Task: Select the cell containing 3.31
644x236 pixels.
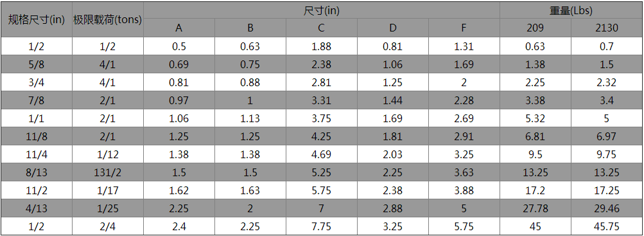Action: click(x=321, y=100)
